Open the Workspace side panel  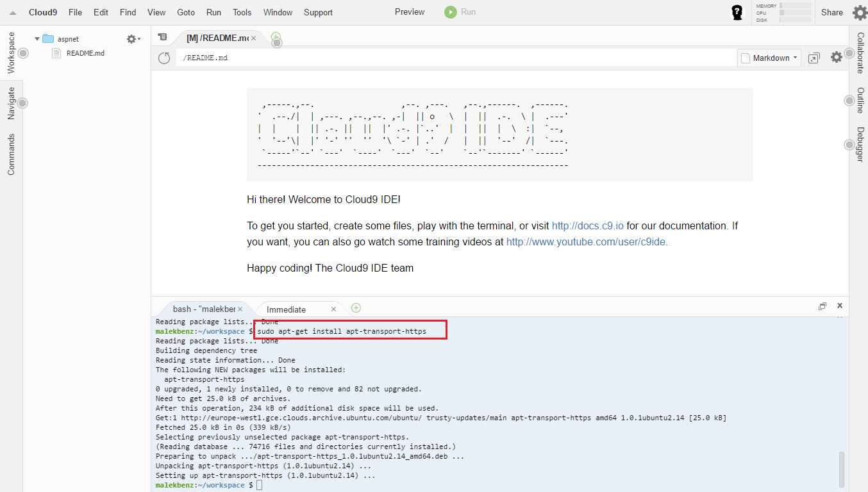coord(11,53)
